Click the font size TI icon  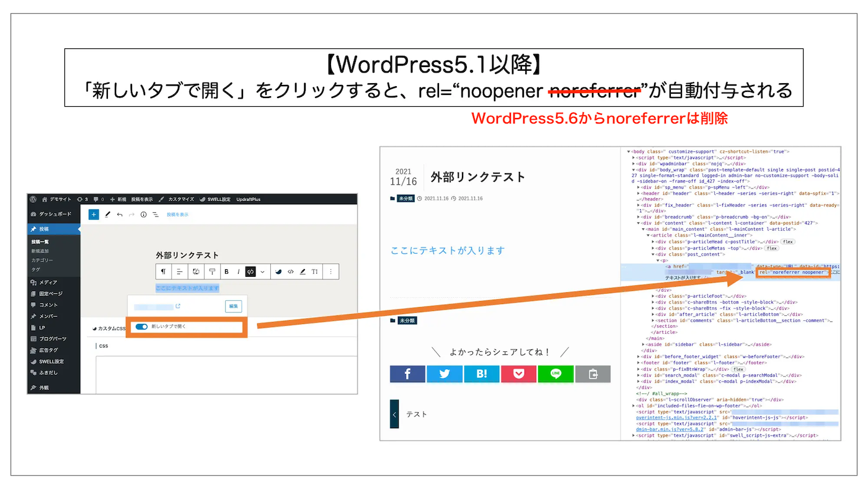click(x=314, y=271)
